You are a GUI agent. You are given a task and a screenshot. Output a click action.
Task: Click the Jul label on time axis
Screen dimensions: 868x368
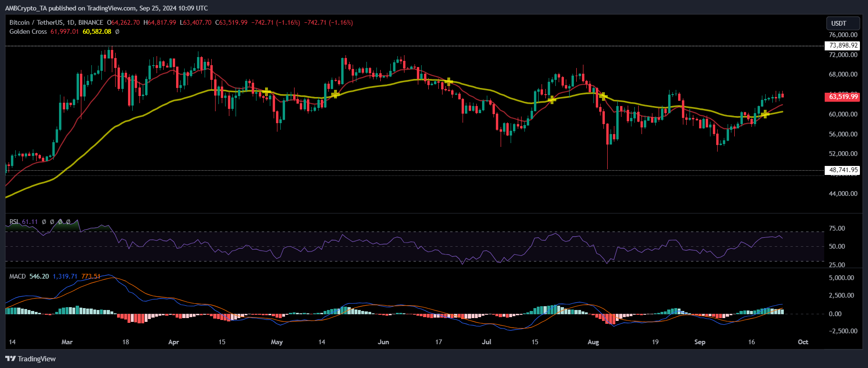click(x=486, y=342)
